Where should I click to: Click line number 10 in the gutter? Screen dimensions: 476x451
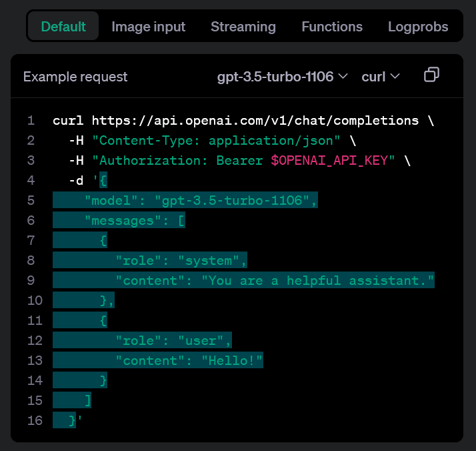point(35,300)
